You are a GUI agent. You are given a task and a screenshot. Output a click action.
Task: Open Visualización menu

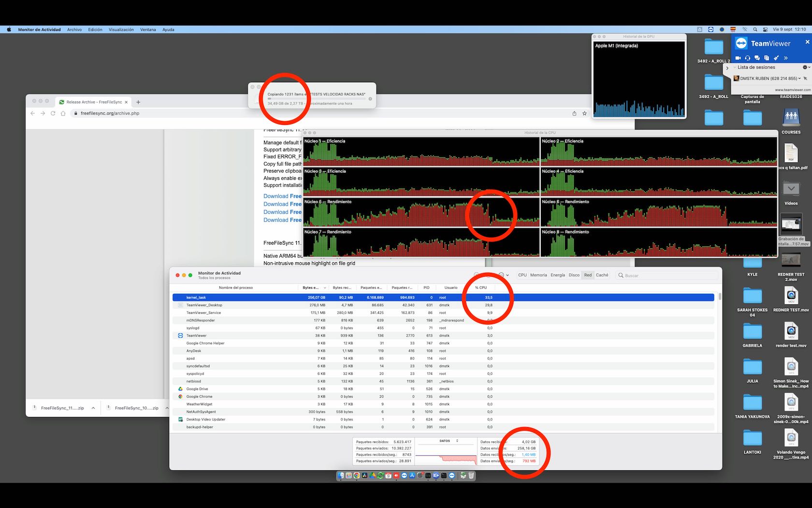point(121,30)
